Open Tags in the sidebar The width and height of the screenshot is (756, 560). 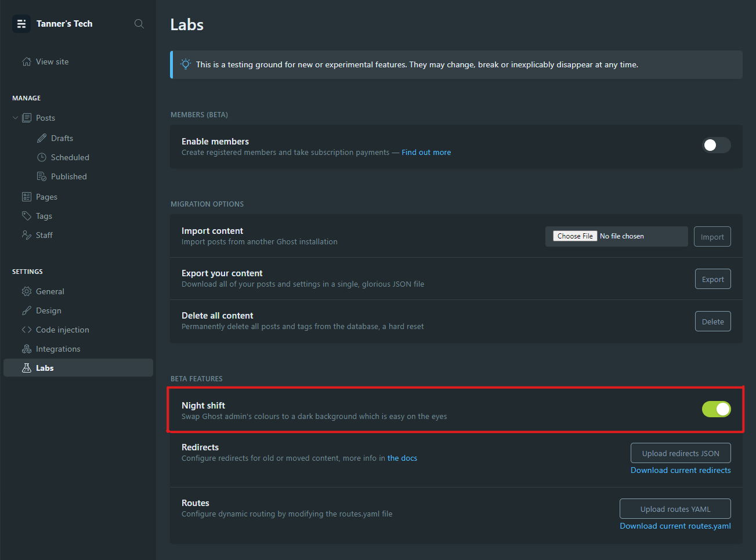[44, 216]
